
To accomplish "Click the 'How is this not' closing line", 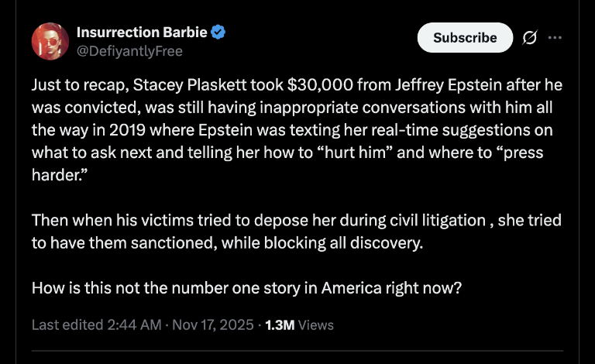I will [247, 288].
